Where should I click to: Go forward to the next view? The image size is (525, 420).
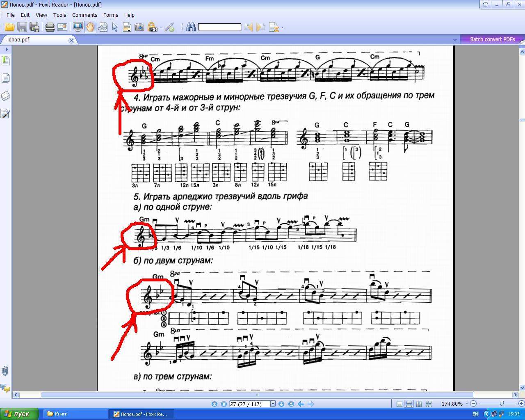(311, 404)
